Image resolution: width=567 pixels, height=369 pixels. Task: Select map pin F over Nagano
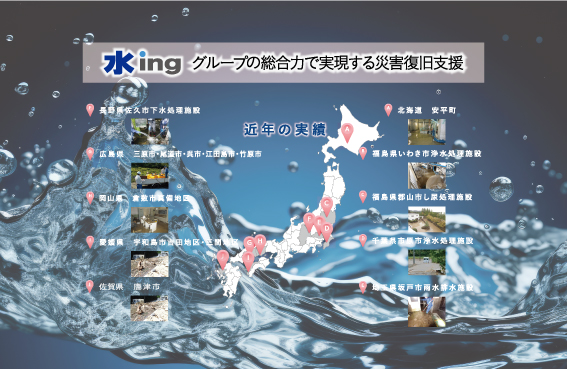coord(309,222)
